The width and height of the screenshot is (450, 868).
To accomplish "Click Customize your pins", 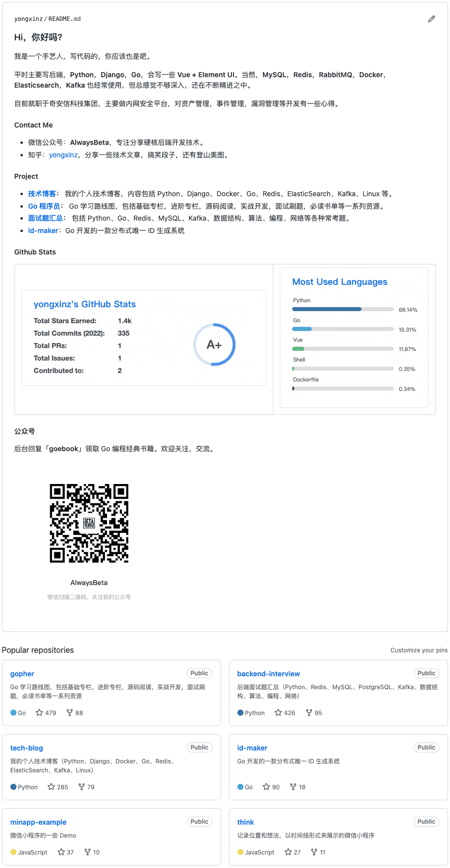I will pos(419,650).
